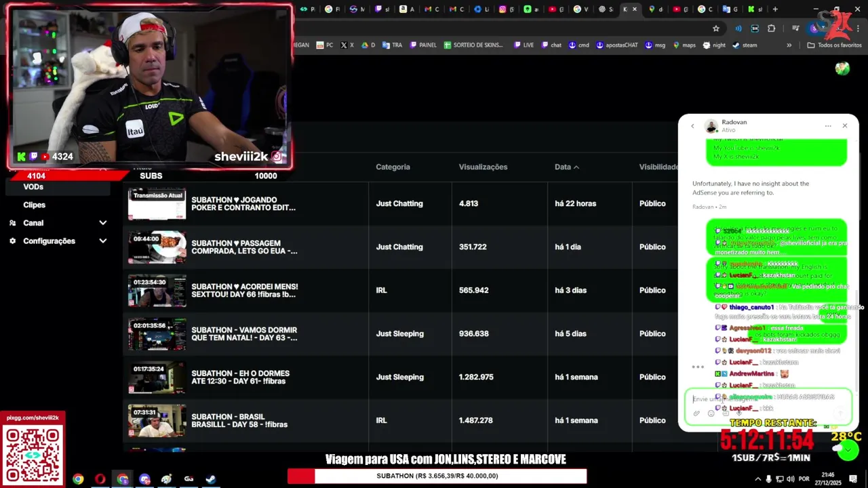Open SUBATHON BRASIL BRASILLL video title
Viewport: 868px width, 488px height.
239,421
